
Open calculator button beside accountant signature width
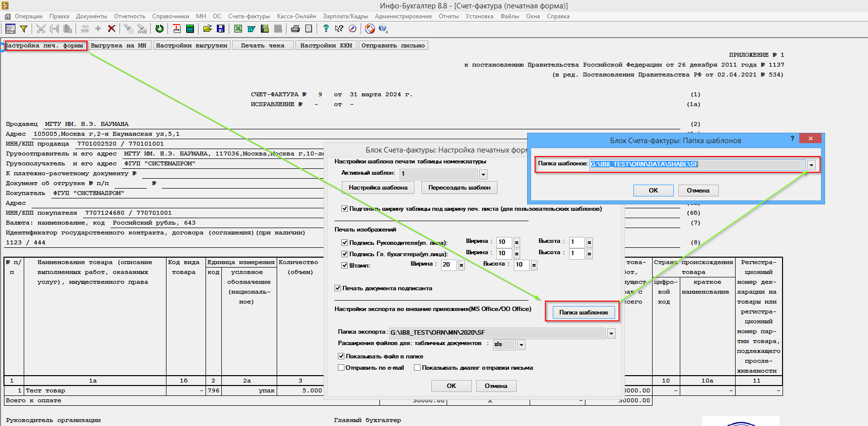pos(517,254)
